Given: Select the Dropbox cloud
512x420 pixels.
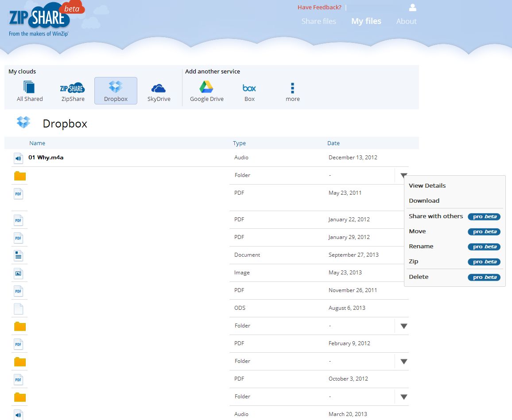Looking at the screenshot, I should coord(116,91).
